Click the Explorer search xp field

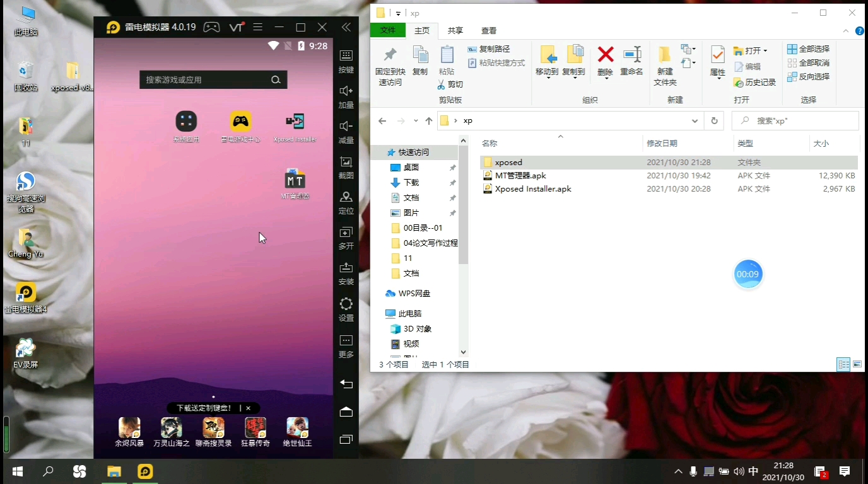[x=795, y=121]
